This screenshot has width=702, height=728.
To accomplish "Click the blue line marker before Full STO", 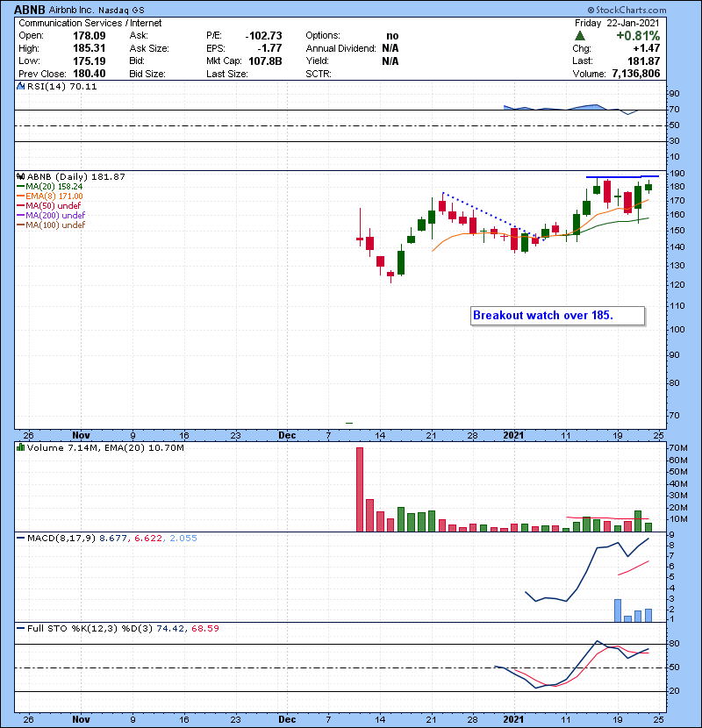I will click(x=21, y=628).
